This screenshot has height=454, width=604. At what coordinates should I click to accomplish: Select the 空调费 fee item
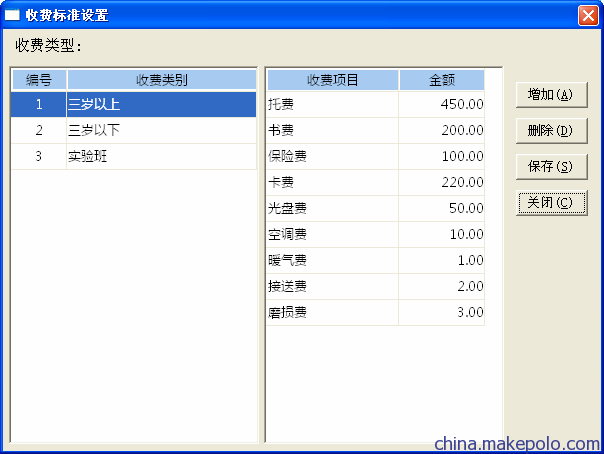click(332, 234)
